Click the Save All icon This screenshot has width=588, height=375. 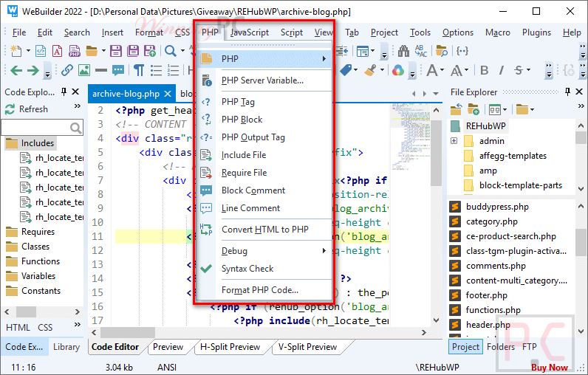[x=133, y=51]
